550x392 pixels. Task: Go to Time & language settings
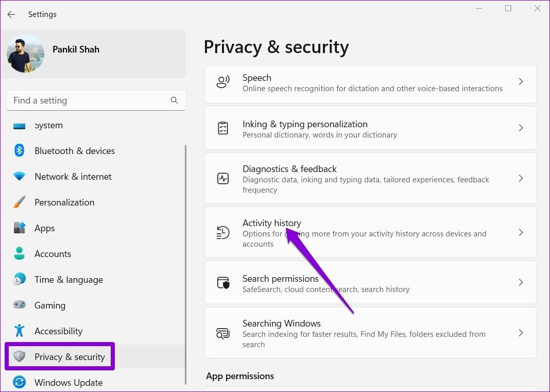(68, 280)
